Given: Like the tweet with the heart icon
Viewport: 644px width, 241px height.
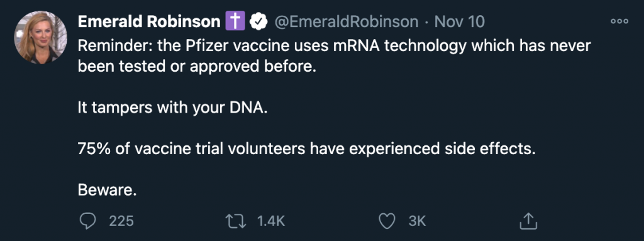Looking at the screenshot, I should click(387, 221).
